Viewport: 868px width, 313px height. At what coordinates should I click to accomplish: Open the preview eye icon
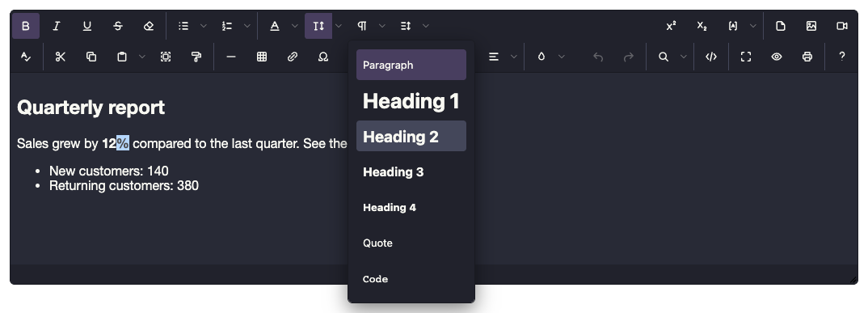tap(777, 57)
